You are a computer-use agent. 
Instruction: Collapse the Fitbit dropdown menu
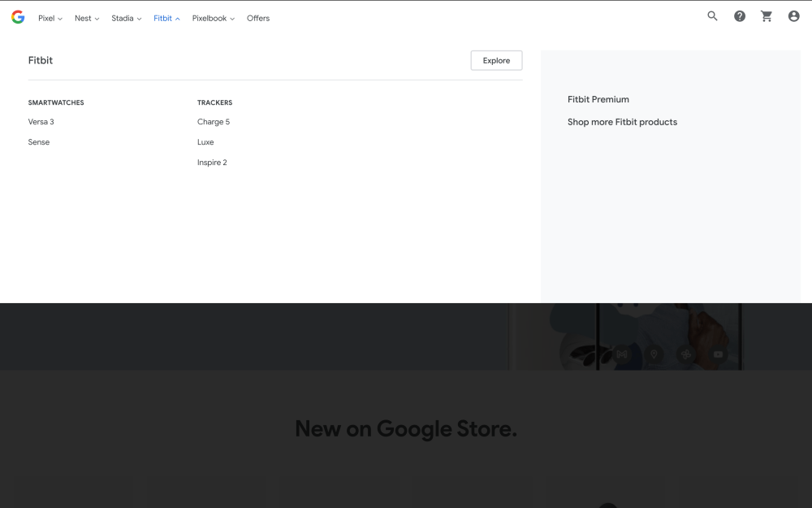(x=166, y=18)
